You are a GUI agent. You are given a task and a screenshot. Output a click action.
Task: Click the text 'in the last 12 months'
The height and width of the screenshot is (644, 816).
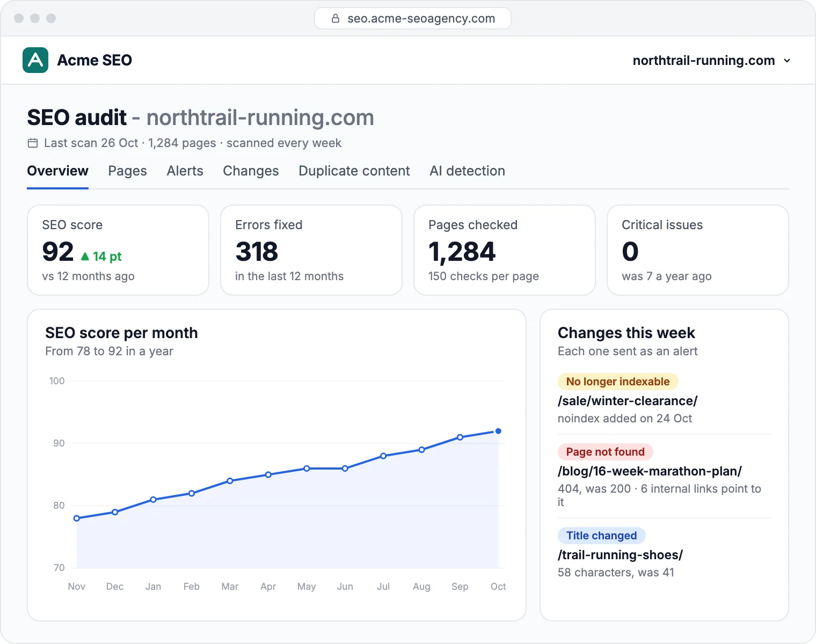tap(289, 276)
